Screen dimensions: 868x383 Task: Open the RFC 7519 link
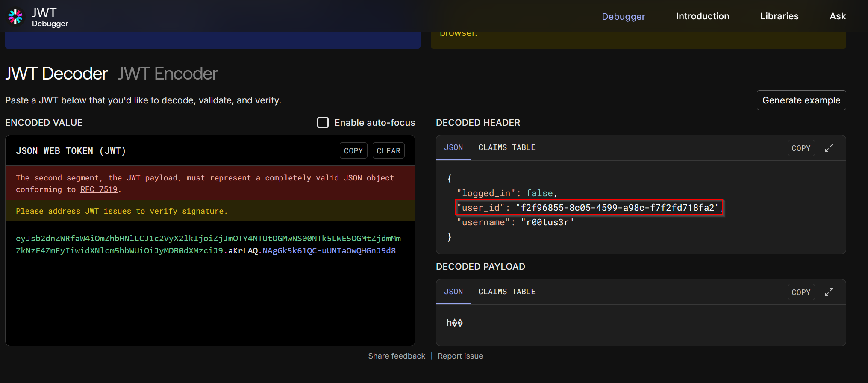coord(99,189)
